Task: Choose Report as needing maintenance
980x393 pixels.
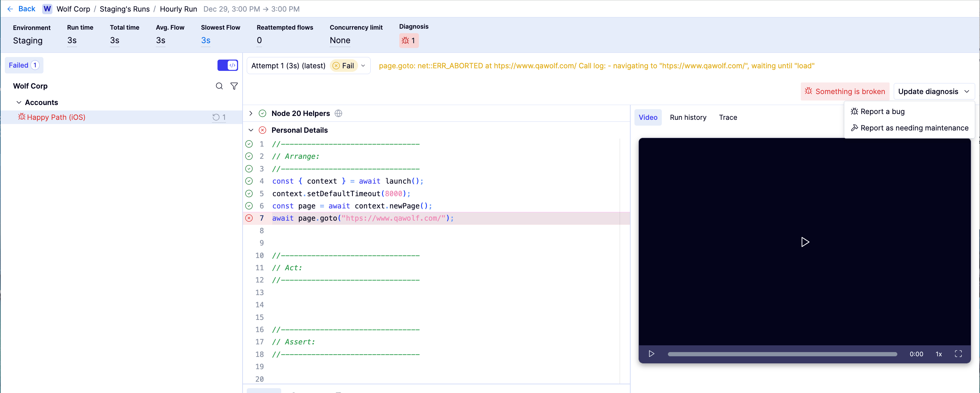Action: 909,128
